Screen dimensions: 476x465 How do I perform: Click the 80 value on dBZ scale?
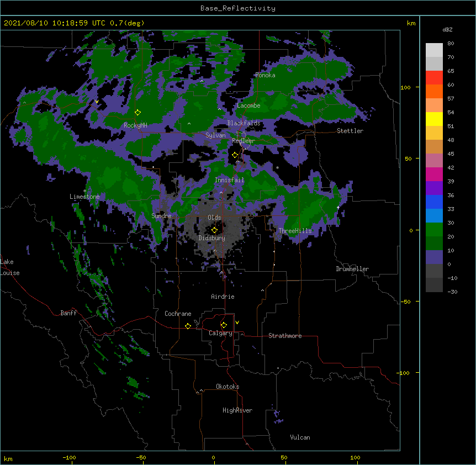tap(451, 44)
